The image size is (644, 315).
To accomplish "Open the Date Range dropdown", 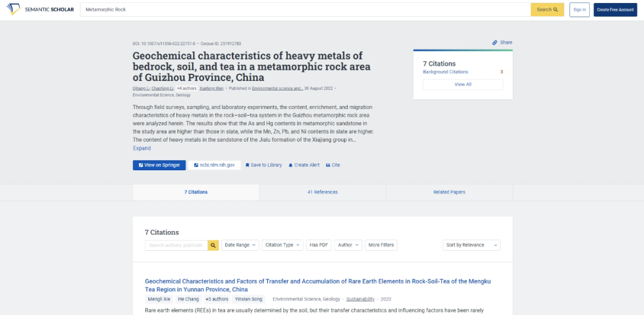I will tap(240, 245).
